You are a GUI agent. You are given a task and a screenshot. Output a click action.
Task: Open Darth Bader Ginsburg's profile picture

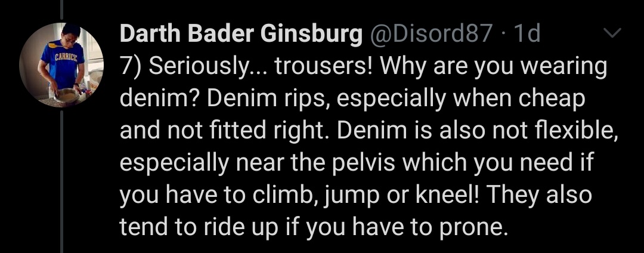(61, 65)
